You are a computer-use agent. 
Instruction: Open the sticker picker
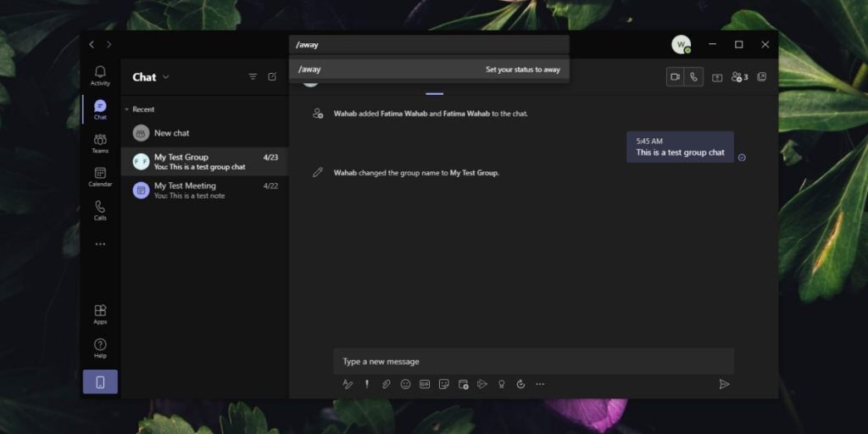point(444,384)
